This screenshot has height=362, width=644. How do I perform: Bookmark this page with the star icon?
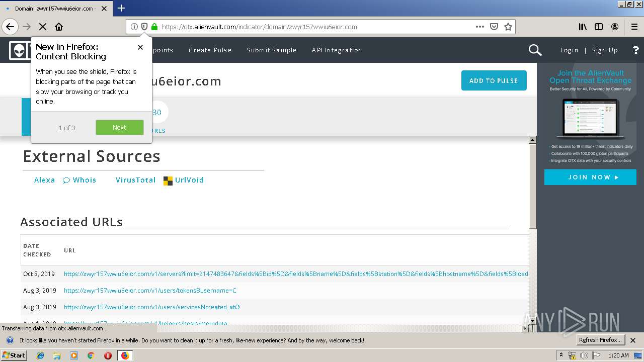click(508, 27)
